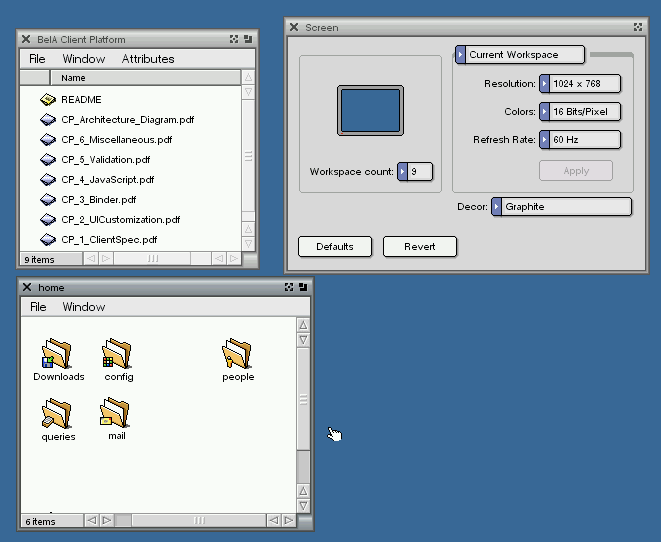
Task: Click the '9 items' status text
Action: [x=39, y=260]
